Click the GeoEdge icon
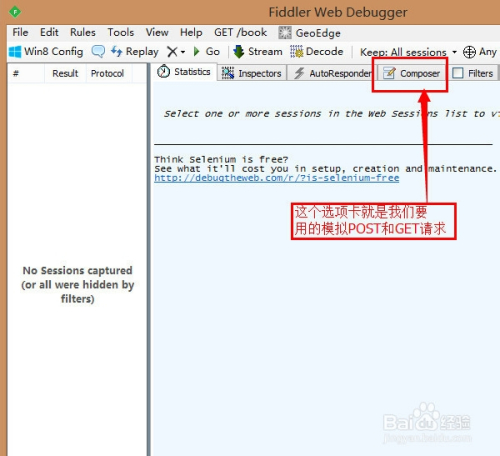The image size is (500, 456). click(285, 33)
